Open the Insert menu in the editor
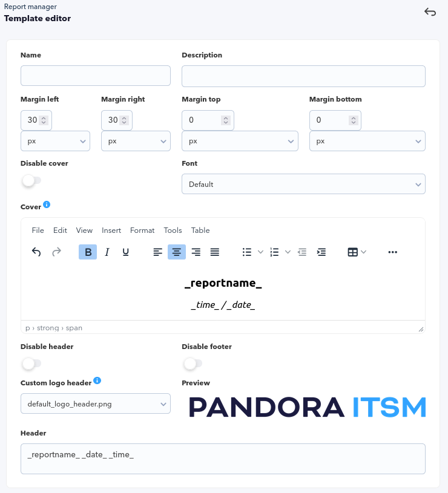448x493 pixels. [x=111, y=230]
